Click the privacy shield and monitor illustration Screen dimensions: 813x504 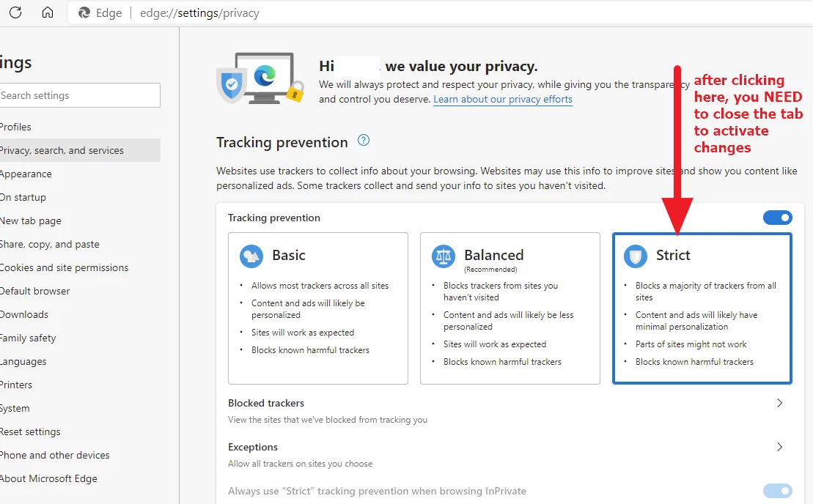[x=260, y=78]
